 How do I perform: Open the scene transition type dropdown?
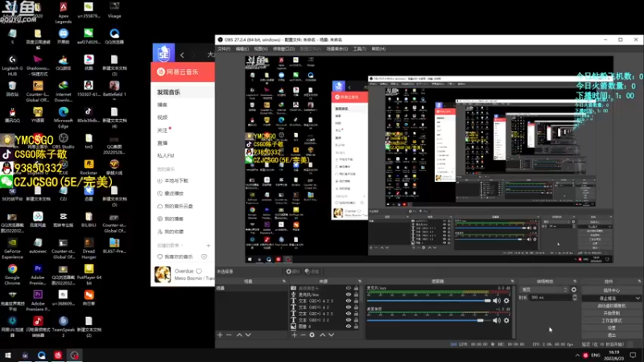544,290
